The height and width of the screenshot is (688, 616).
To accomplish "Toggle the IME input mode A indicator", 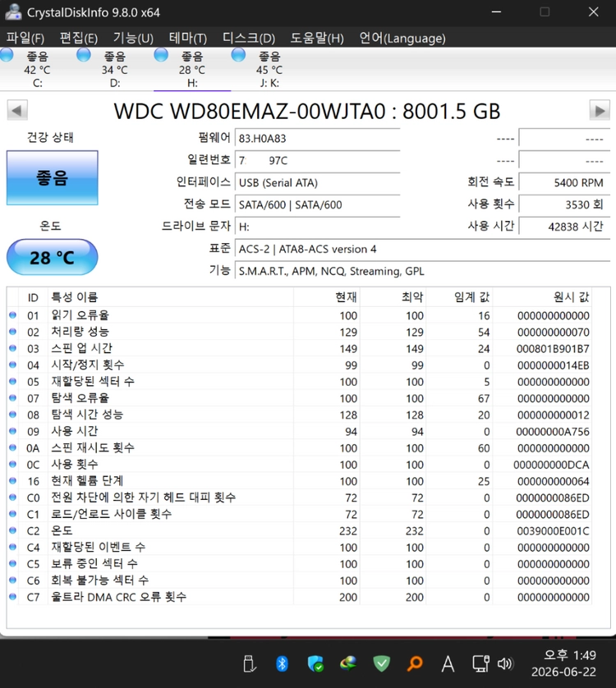I will [x=448, y=663].
